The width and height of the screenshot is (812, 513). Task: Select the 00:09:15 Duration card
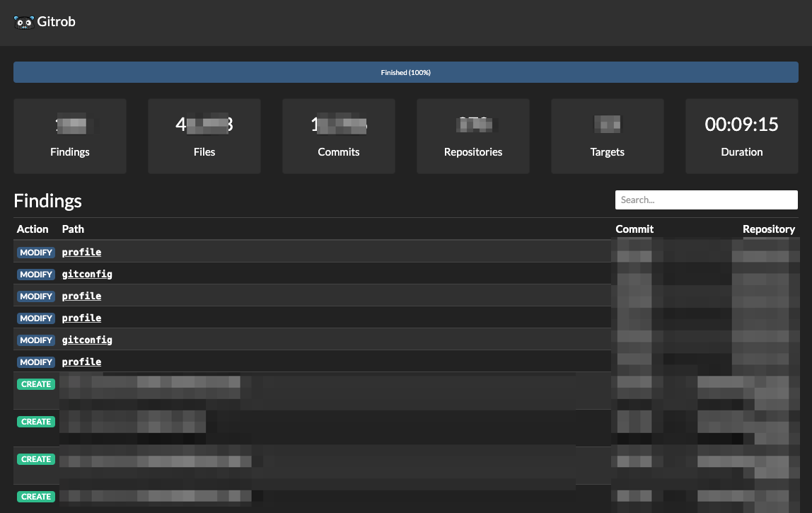[x=741, y=137]
